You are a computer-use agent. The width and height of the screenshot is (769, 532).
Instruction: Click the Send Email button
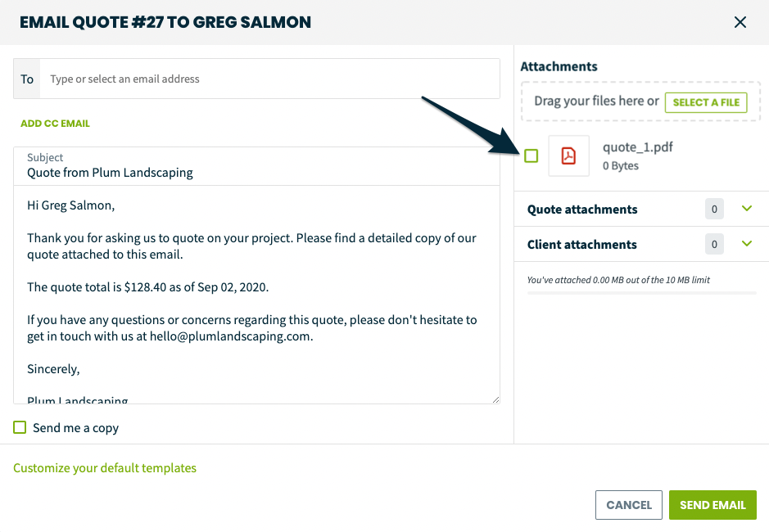[x=712, y=505]
